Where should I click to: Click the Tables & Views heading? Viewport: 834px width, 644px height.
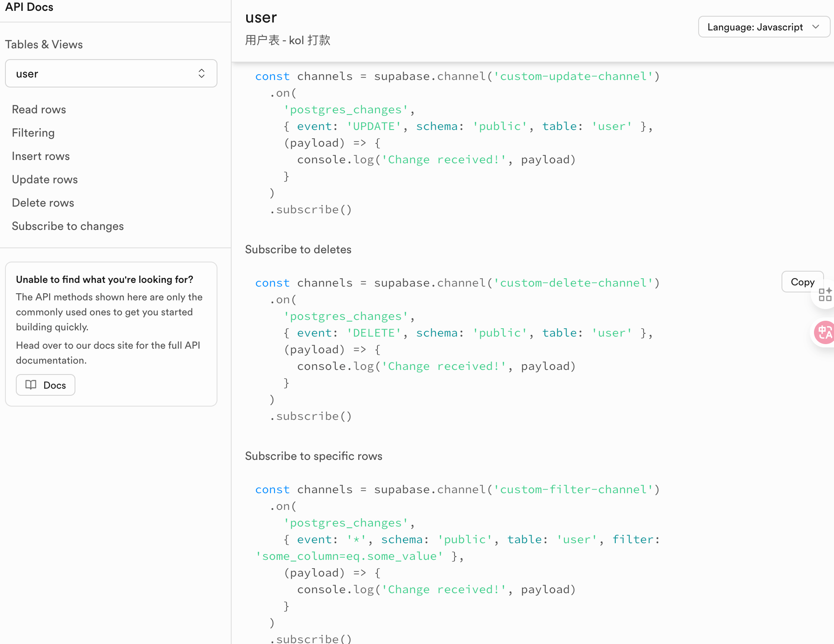pos(44,45)
